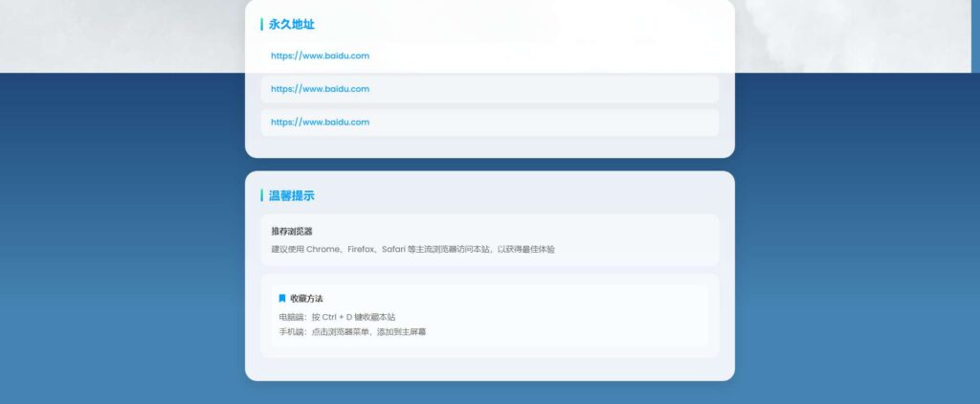Open the first https://www.baidu.com link under 永久地址
Image resolution: width=980 pixels, height=404 pixels.
coord(320,56)
